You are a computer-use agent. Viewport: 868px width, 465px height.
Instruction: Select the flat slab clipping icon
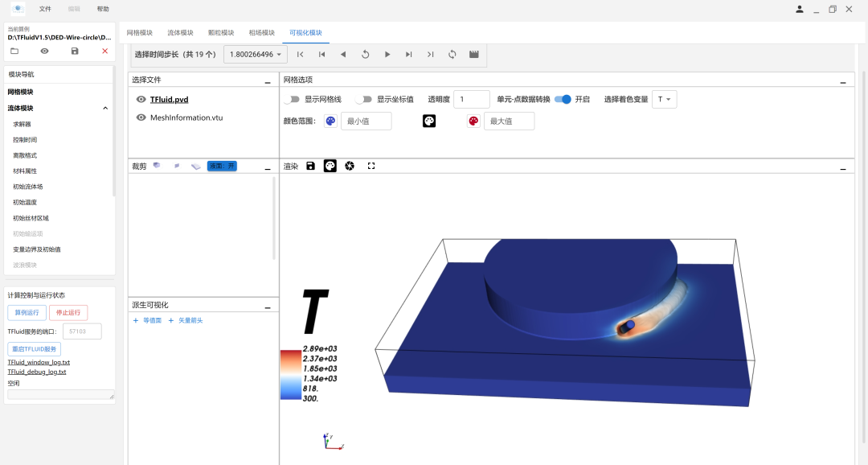(196, 167)
